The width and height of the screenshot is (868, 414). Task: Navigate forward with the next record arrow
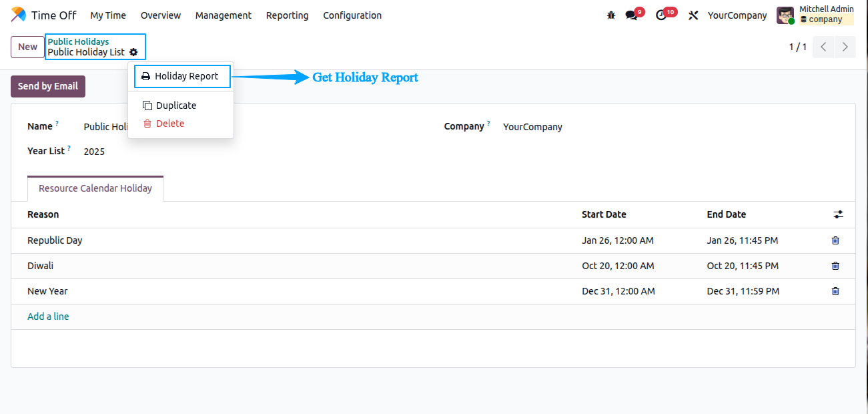845,47
